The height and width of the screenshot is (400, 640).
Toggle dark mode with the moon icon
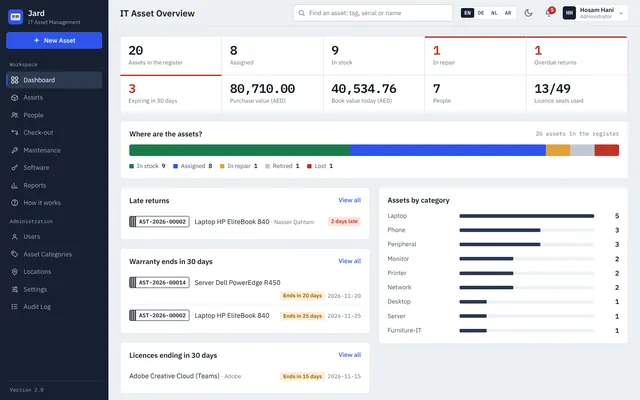click(x=528, y=13)
